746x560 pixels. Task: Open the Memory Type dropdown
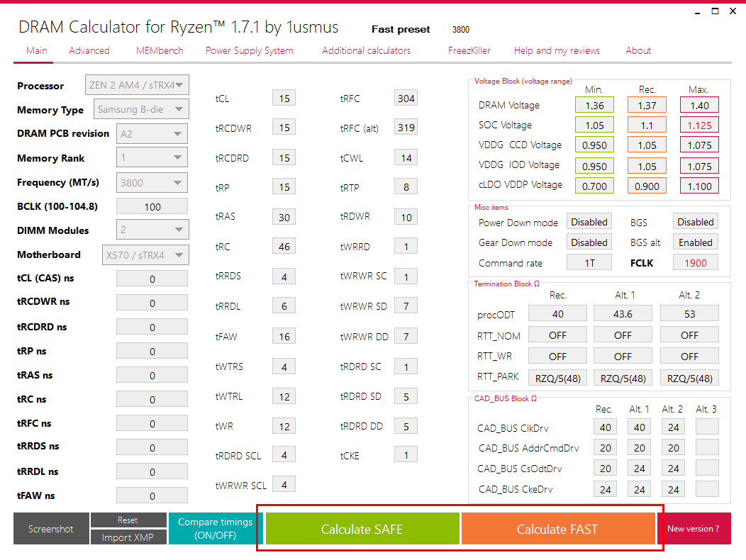pyautogui.click(x=141, y=109)
